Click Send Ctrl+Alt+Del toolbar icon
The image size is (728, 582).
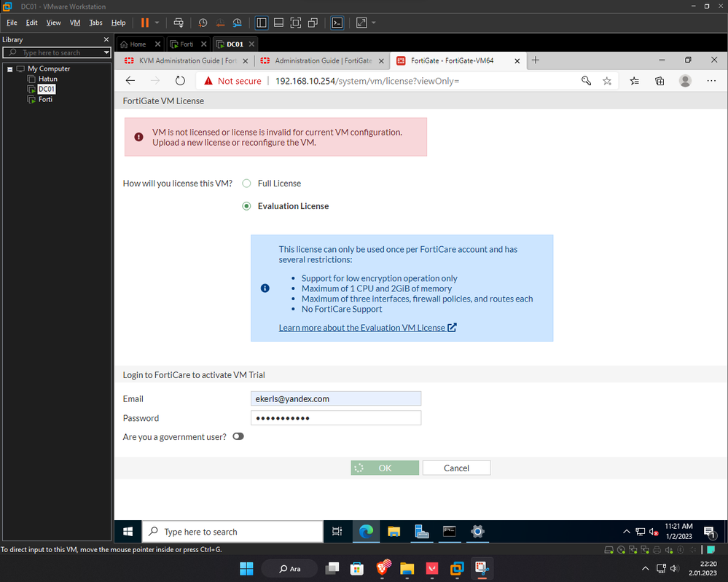pyautogui.click(x=179, y=23)
